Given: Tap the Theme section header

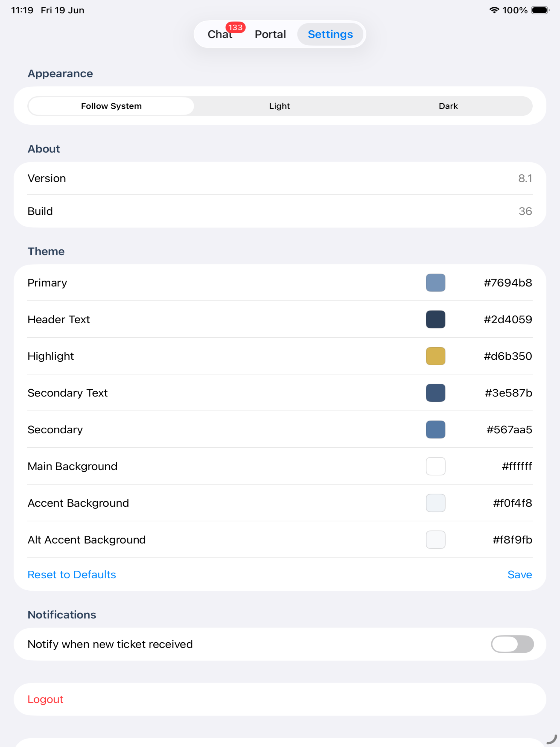Looking at the screenshot, I should point(46,251).
